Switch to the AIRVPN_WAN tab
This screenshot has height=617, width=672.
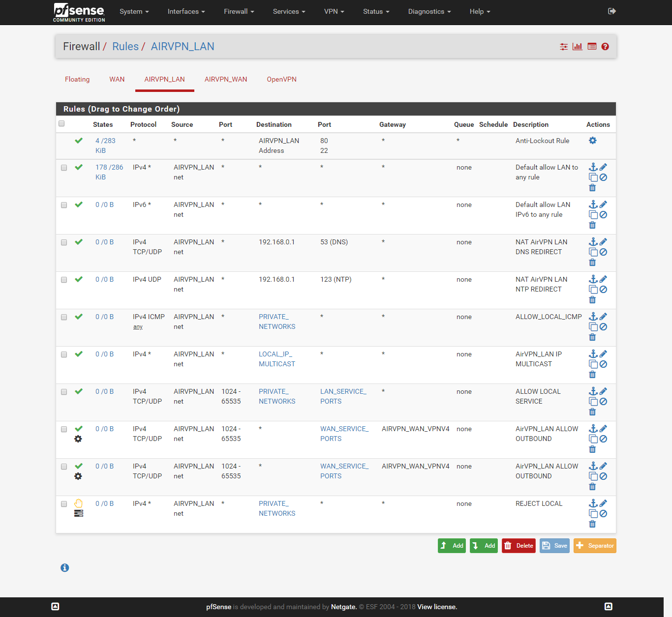pos(226,79)
